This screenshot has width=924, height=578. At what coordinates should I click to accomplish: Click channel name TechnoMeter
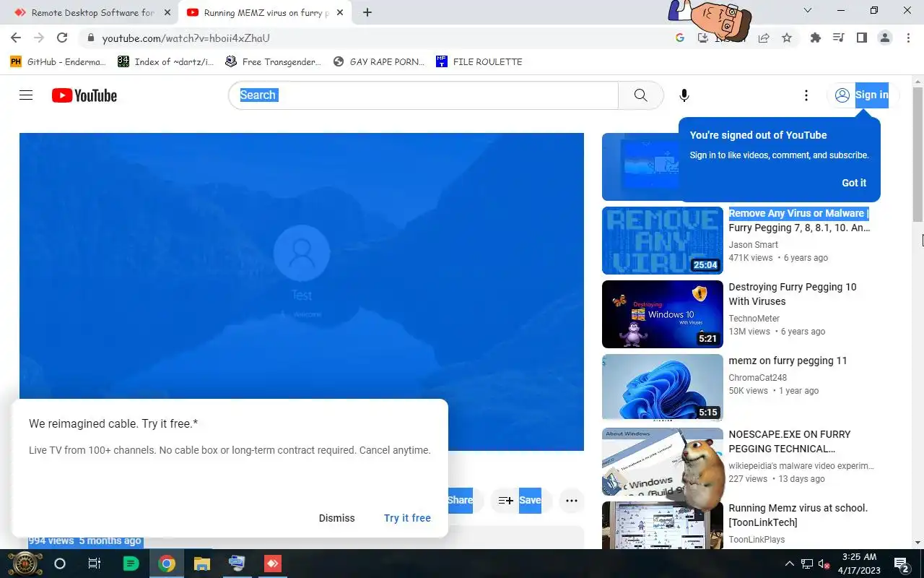coord(754,319)
